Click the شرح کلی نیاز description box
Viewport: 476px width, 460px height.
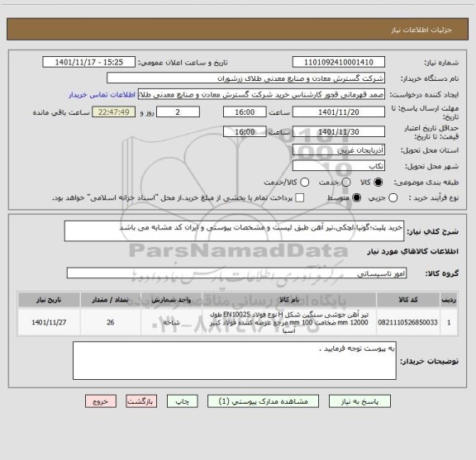pos(234,231)
